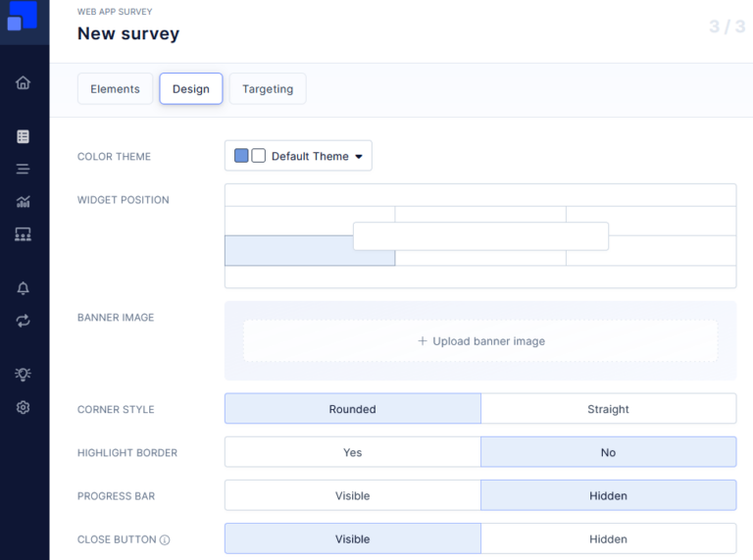Image resolution: width=753 pixels, height=560 pixels.
Task: Open the analytics chart icon
Action: [x=24, y=202]
